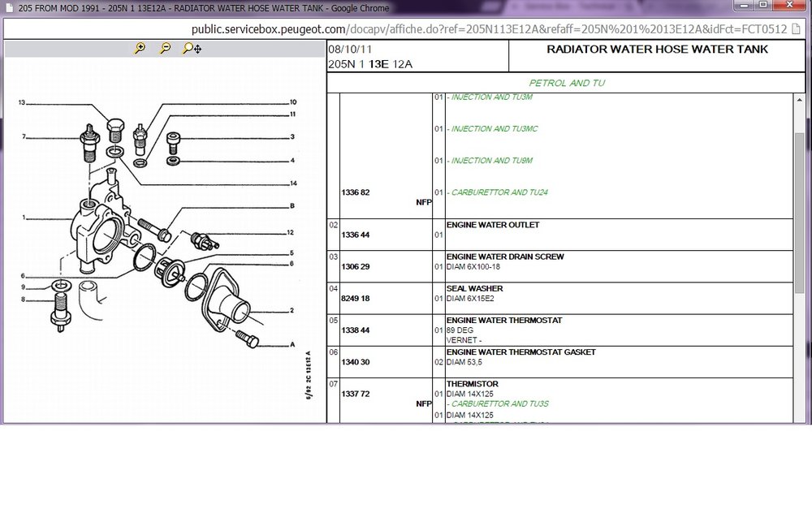The image size is (812, 509).
Task: Click row index 06 in parts table
Action: coord(333,352)
